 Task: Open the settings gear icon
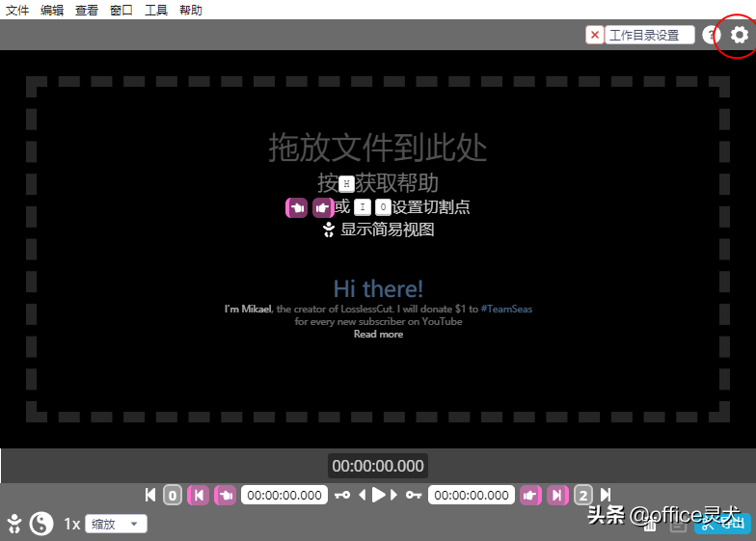point(739,35)
